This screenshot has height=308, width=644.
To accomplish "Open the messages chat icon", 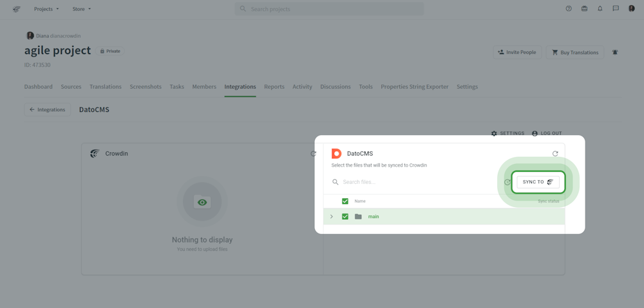I will pos(616,9).
